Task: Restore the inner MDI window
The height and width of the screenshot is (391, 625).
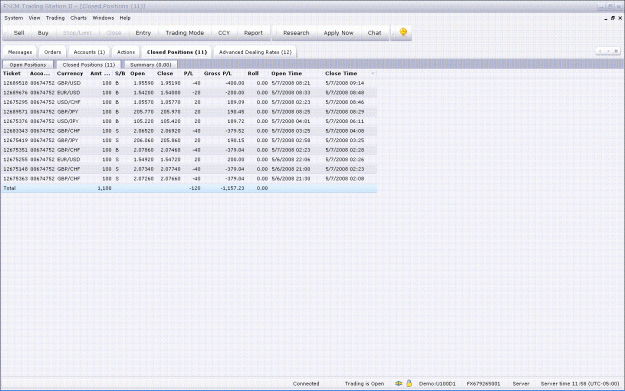Action: point(613,18)
